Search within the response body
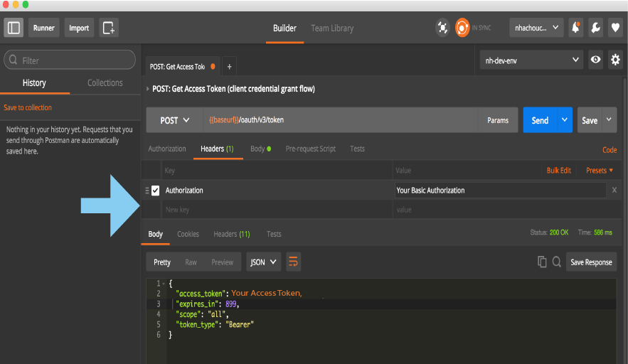 point(556,262)
